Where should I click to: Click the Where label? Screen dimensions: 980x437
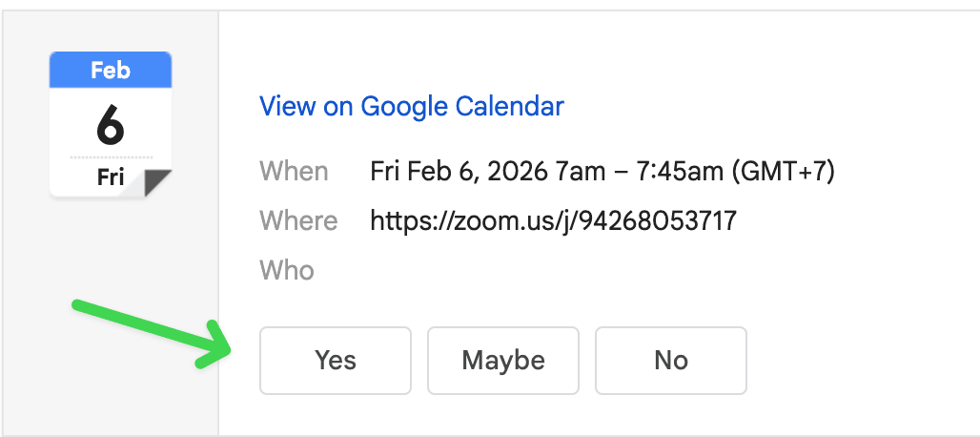click(x=298, y=221)
